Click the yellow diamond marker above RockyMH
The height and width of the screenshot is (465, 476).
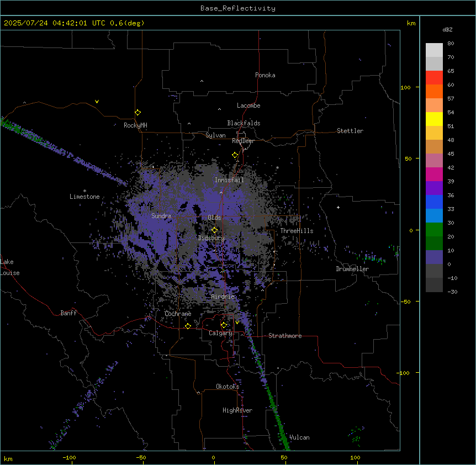click(137, 113)
